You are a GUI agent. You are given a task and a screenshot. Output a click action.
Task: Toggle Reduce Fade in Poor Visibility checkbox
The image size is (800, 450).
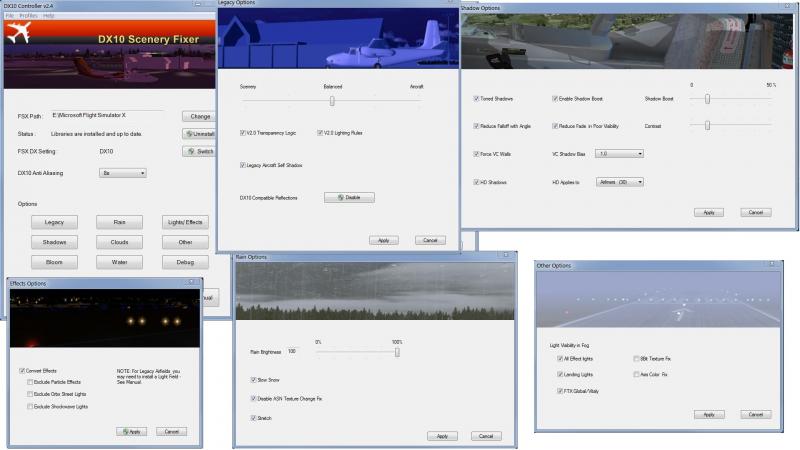[555, 126]
